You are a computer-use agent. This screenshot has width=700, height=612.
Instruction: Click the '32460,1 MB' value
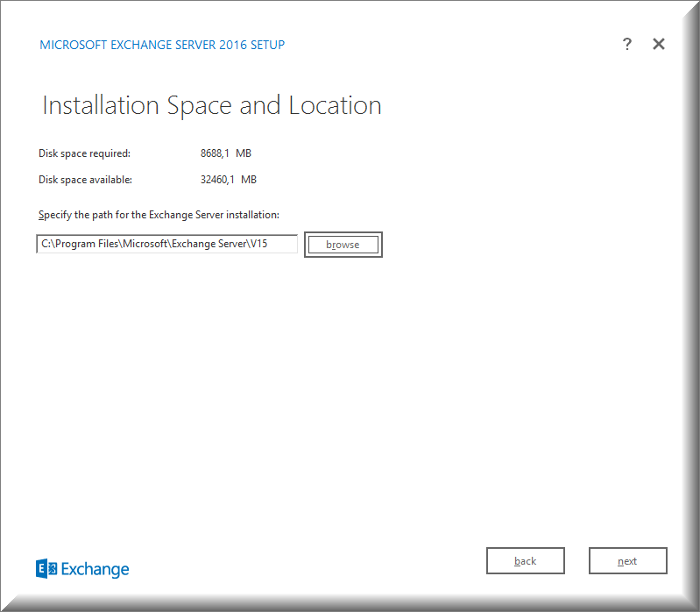point(229,180)
